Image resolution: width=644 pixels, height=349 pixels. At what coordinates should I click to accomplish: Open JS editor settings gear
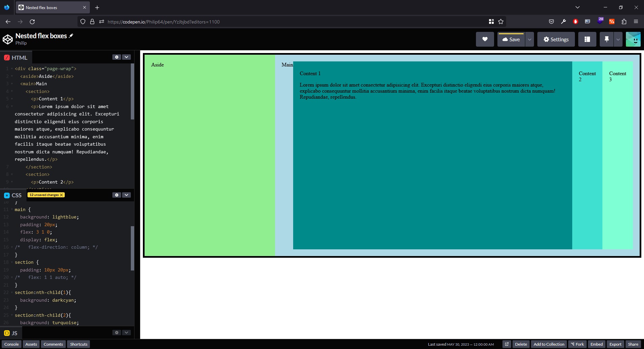[116, 333]
